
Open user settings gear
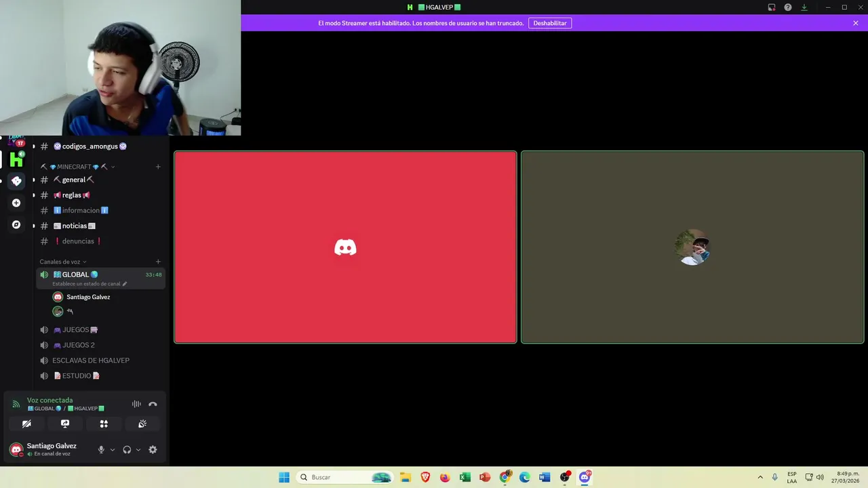(153, 449)
